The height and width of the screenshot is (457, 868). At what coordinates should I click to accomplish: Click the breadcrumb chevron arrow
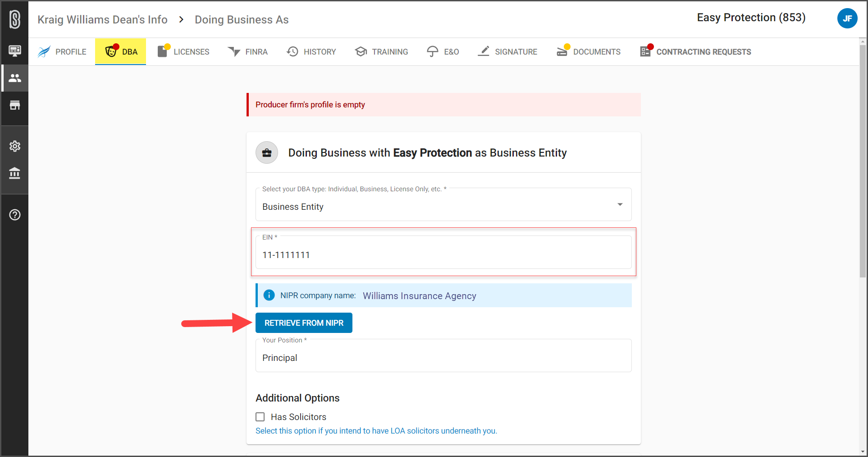pos(181,19)
